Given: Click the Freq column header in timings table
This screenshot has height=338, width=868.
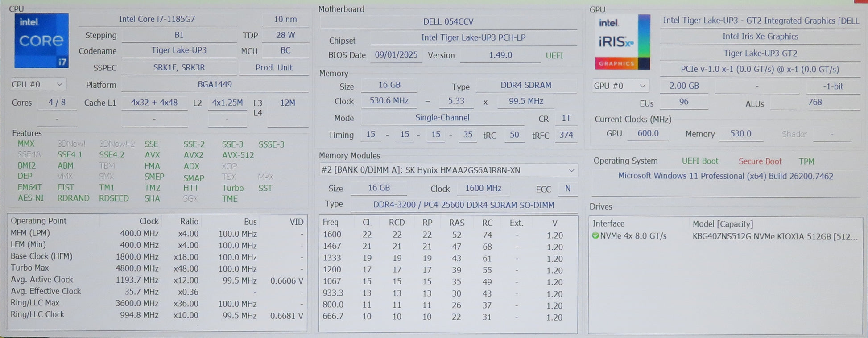Looking at the screenshot, I should 331,223.
